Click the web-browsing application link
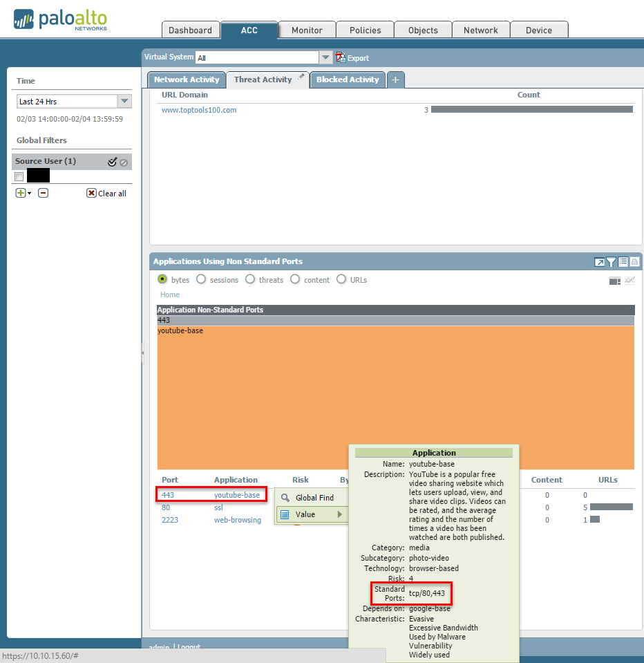Image resolution: width=644 pixels, height=663 pixels. click(x=238, y=520)
